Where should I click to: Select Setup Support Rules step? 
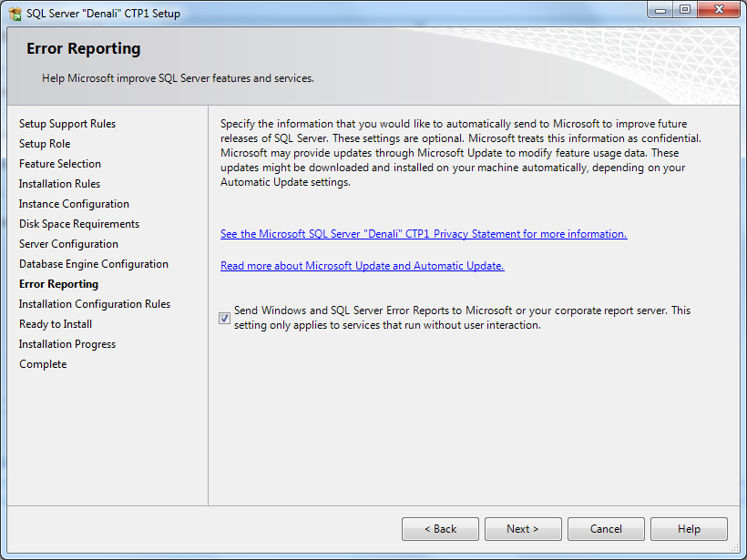pyautogui.click(x=67, y=124)
